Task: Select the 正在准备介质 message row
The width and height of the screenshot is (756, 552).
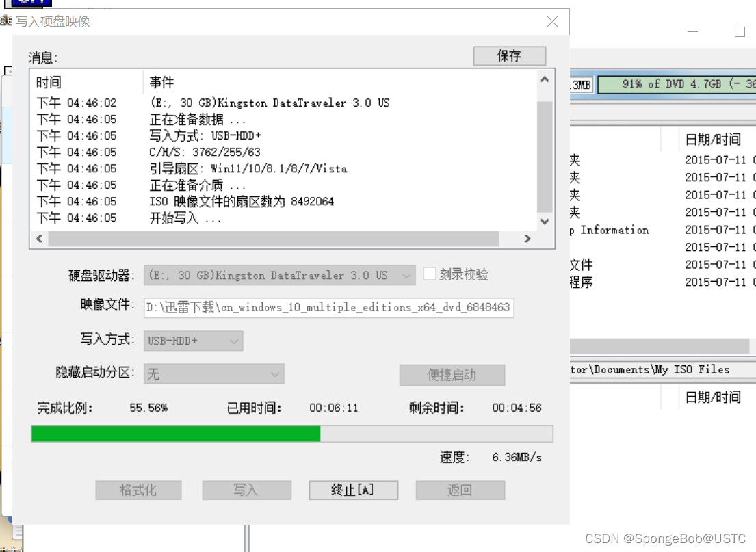Action: 283,185
